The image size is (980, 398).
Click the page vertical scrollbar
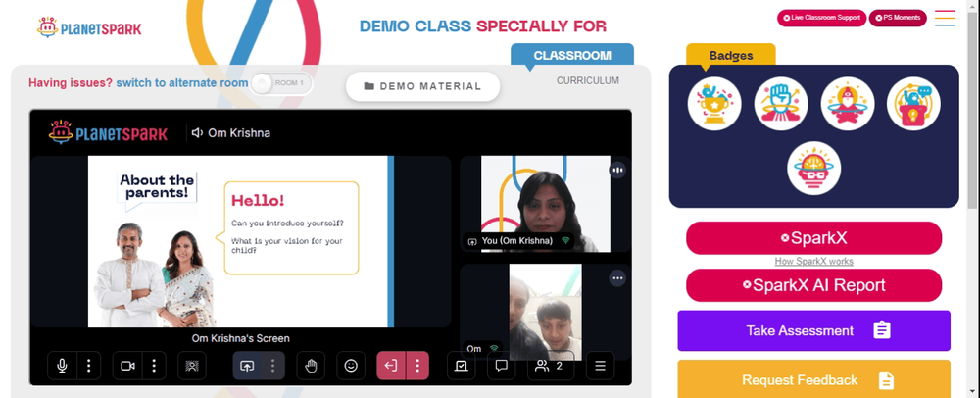pyautogui.click(x=973, y=110)
